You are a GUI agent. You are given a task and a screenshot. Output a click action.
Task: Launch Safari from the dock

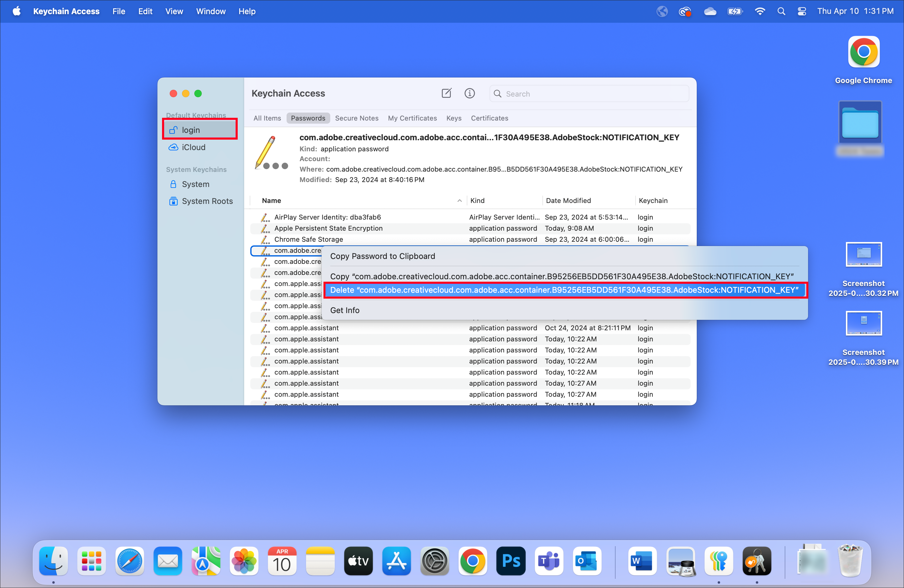[129, 561]
